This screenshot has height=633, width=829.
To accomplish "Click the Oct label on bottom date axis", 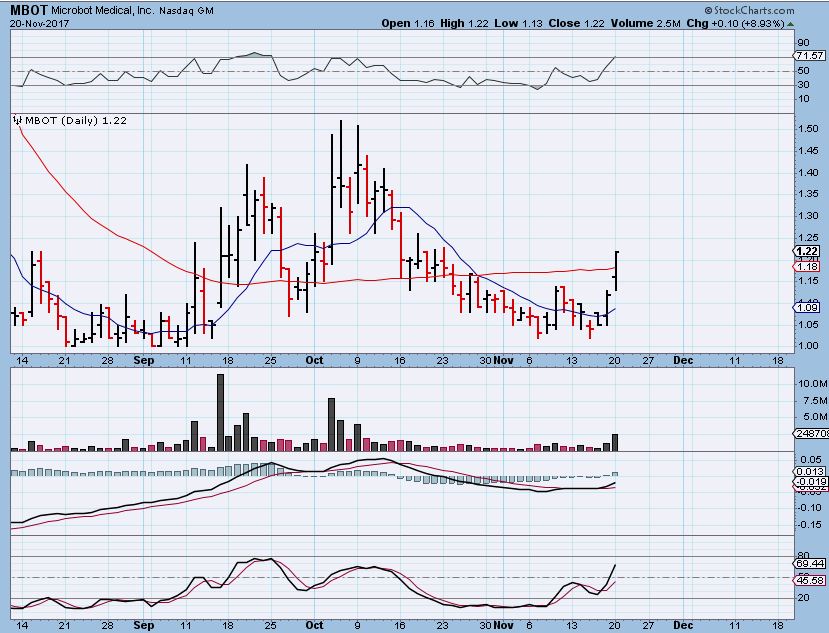I will point(314,625).
